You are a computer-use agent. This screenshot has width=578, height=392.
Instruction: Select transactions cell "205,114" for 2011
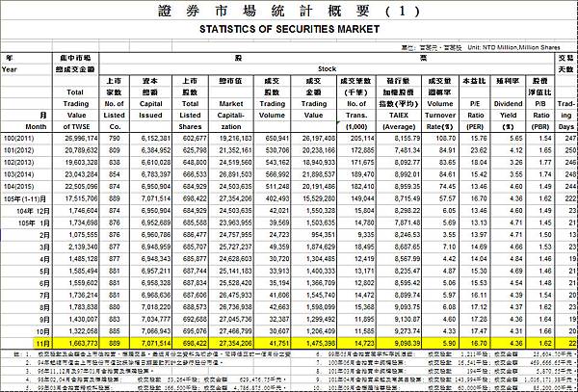click(x=362, y=138)
